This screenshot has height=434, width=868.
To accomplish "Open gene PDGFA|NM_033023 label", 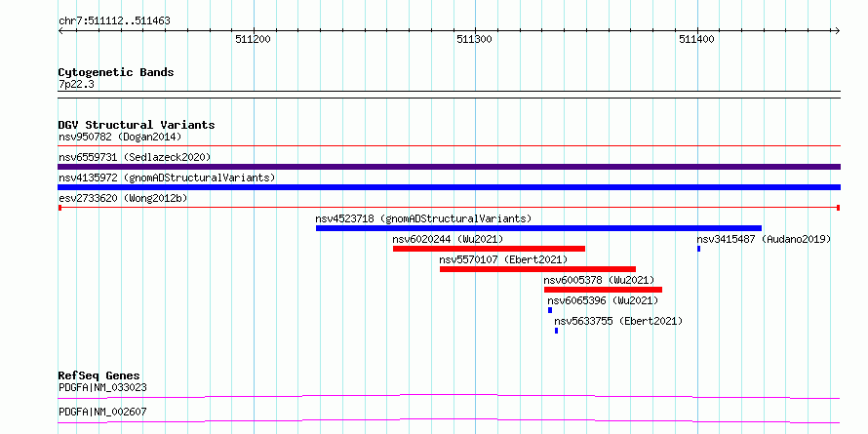I will click(x=102, y=387).
